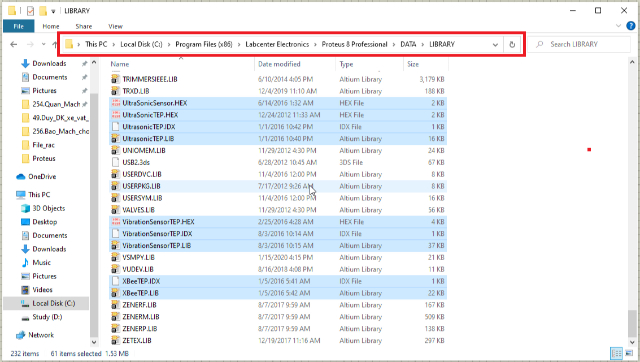Open the Proteus folder in navigation pane
Viewport: 640px width, 362px height.
click(44, 158)
